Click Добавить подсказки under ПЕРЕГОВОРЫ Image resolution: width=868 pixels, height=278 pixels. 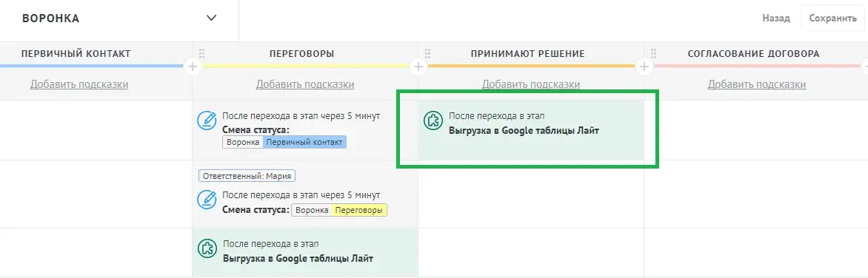pos(305,84)
